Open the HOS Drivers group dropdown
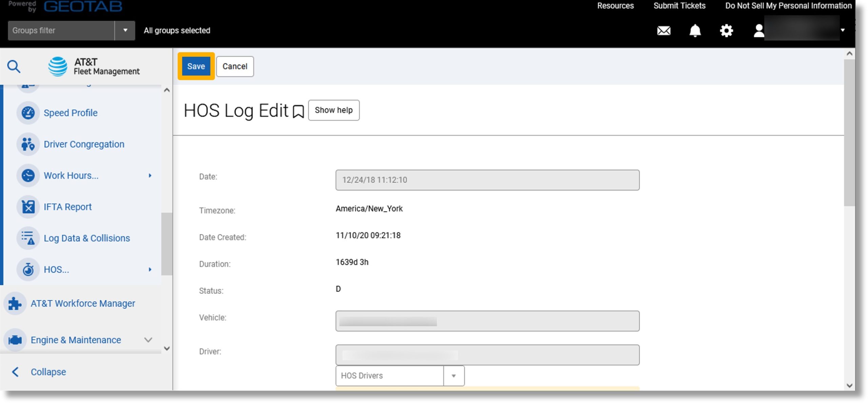This screenshot has height=403, width=868. pos(454,375)
